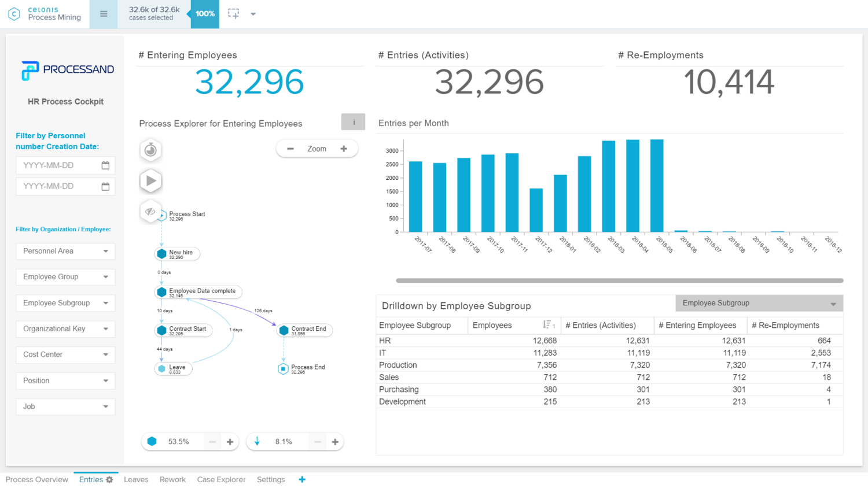Open the hamburger menu in the top toolbar

pos(104,13)
